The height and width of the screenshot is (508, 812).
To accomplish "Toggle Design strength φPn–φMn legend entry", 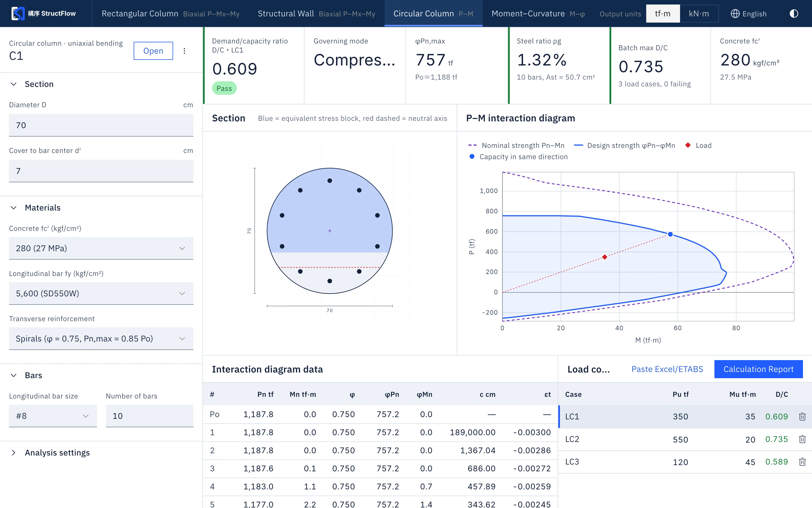I will click(x=625, y=145).
